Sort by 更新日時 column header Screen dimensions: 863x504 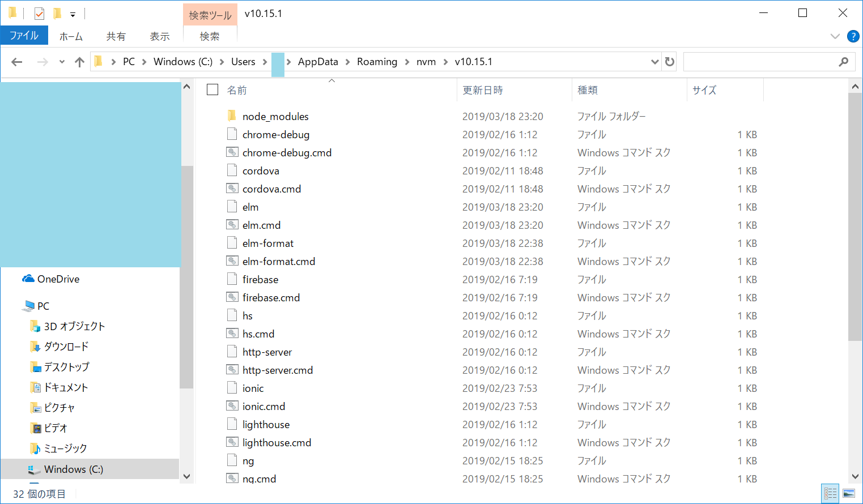(x=483, y=90)
